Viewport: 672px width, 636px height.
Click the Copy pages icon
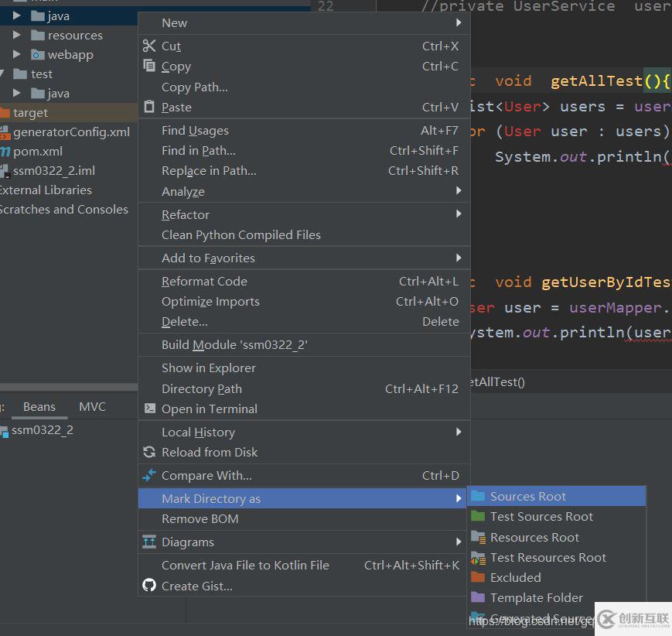pyautogui.click(x=149, y=66)
